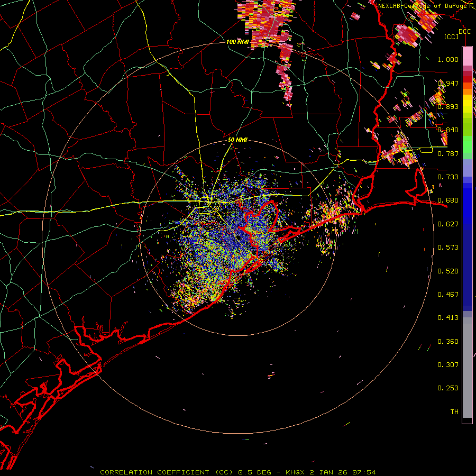Click the 2 JAN 26 date in caption

tap(328, 472)
